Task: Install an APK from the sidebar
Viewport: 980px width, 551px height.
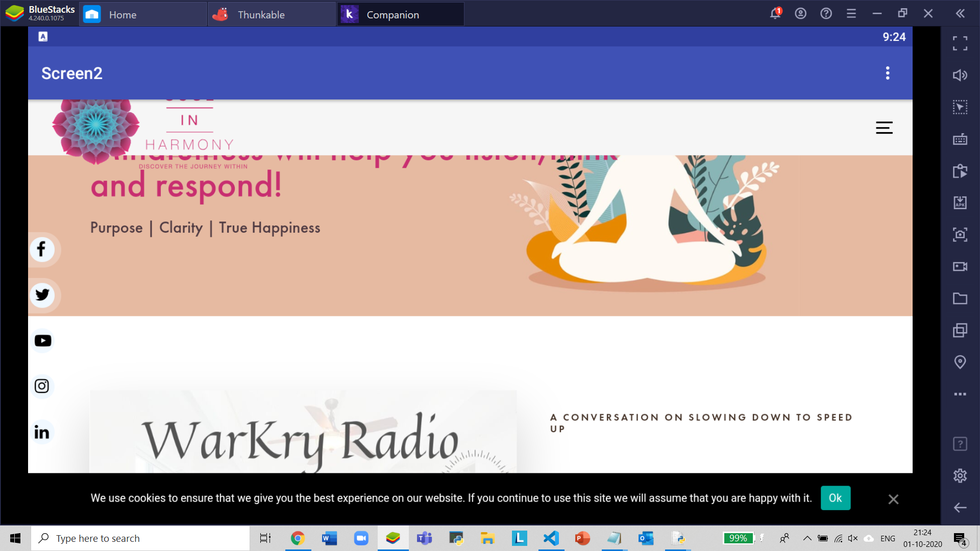Action: 960,203
